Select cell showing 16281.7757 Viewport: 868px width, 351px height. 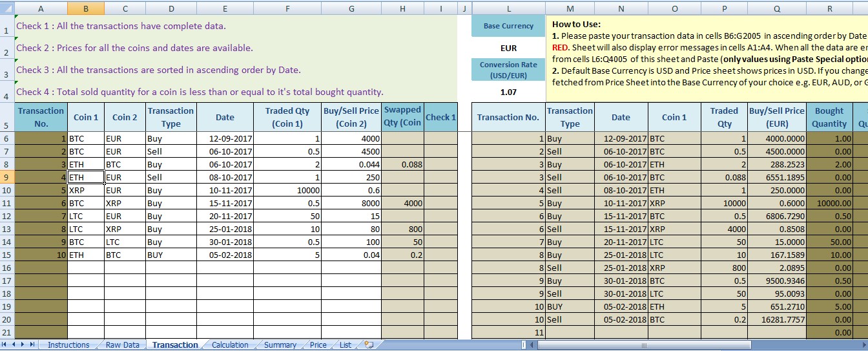[x=776, y=319]
